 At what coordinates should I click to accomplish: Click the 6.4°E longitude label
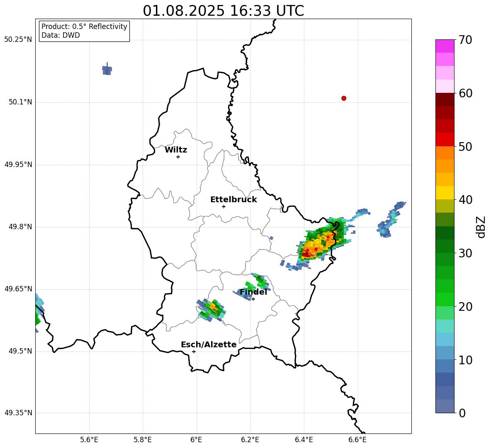click(304, 440)
